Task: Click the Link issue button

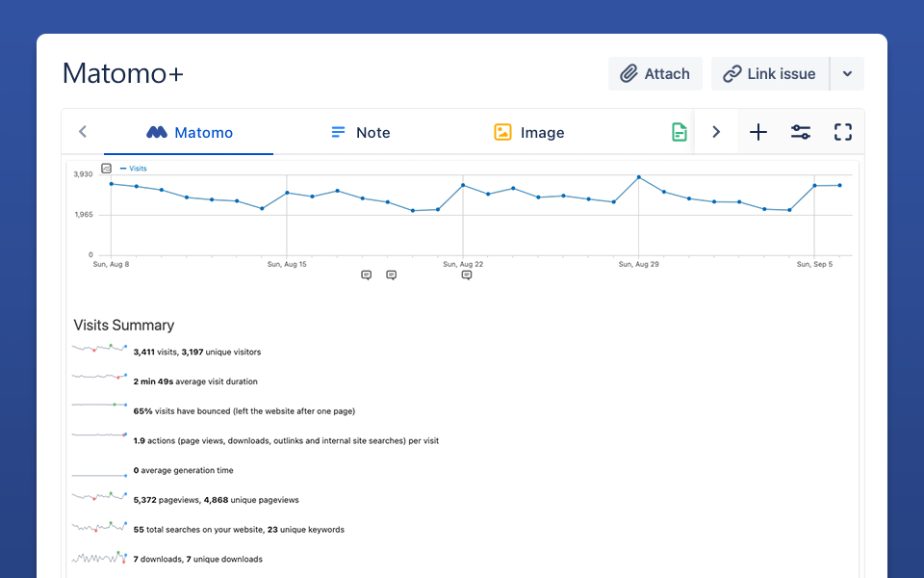Action: pyautogui.click(x=770, y=74)
